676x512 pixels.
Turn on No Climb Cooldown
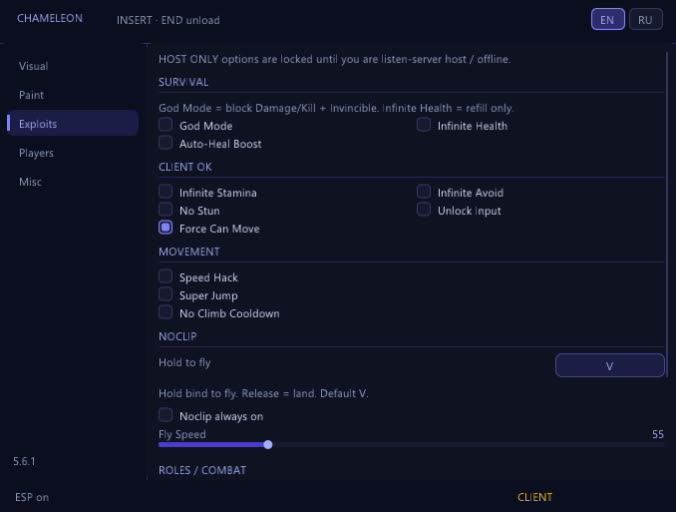166,312
